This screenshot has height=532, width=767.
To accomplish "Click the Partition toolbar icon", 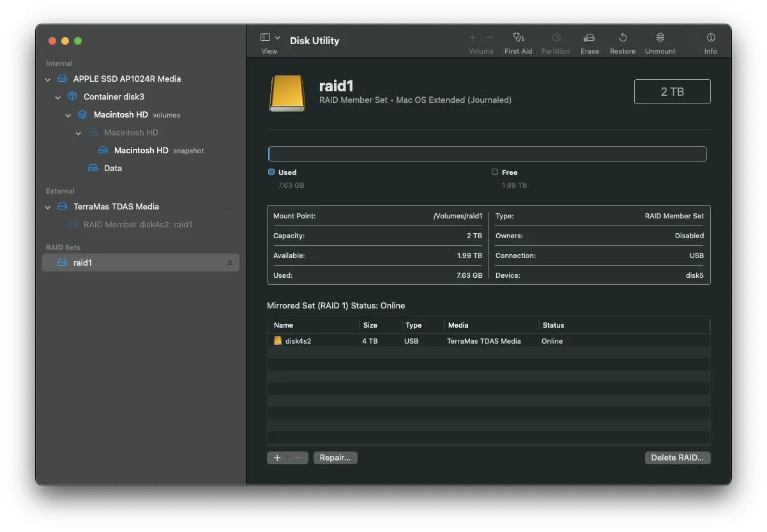I will 556,38.
